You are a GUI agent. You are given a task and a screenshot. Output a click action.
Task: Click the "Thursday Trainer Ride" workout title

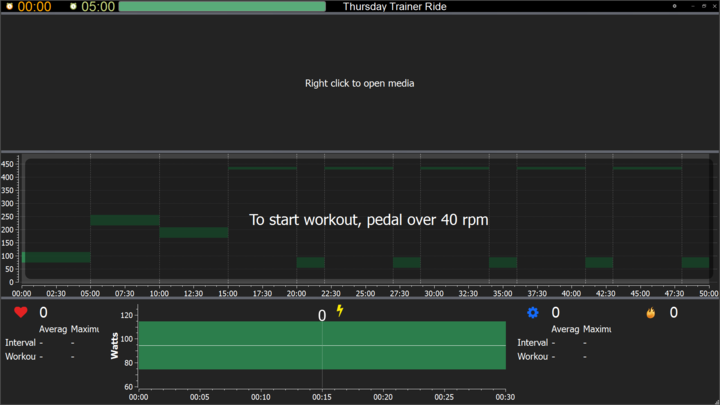click(394, 6)
